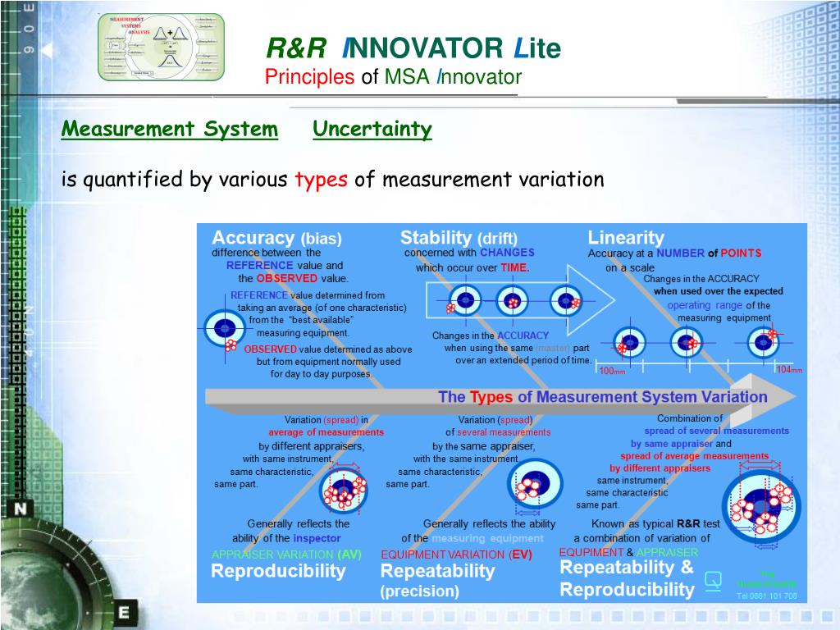Select the 'Repeatability & Reproducibility' heading
The height and width of the screenshot is (630, 840).
(x=628, y=578)
